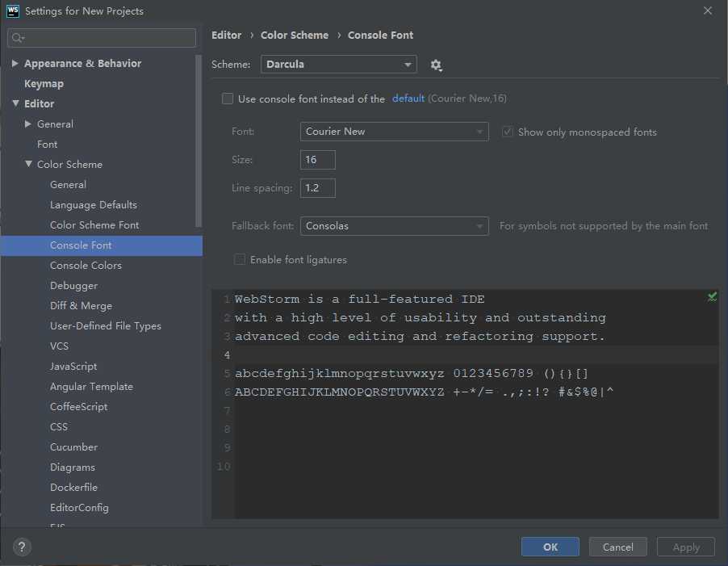The height and width of the screenshot is (566, 728).
Task: Open Diff & Merge settings
Action: [x=81, y=305]
